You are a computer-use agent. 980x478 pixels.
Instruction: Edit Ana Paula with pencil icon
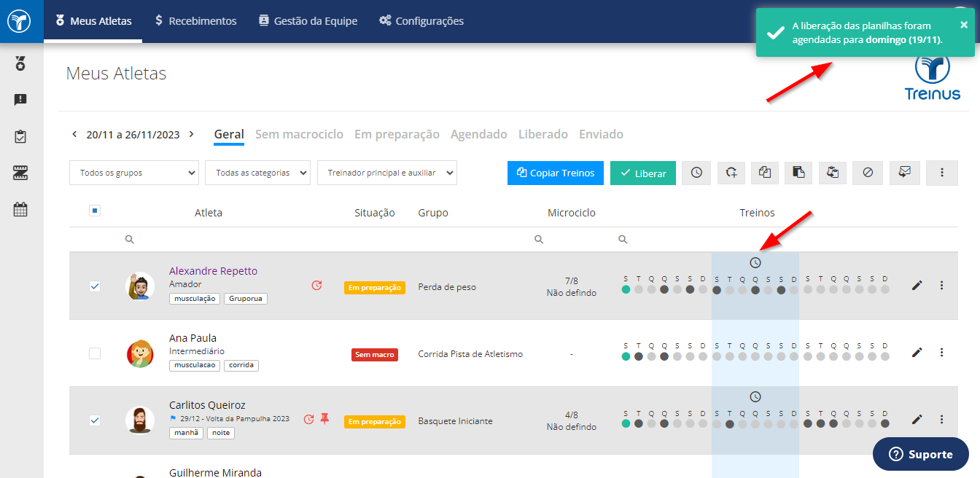917,353
